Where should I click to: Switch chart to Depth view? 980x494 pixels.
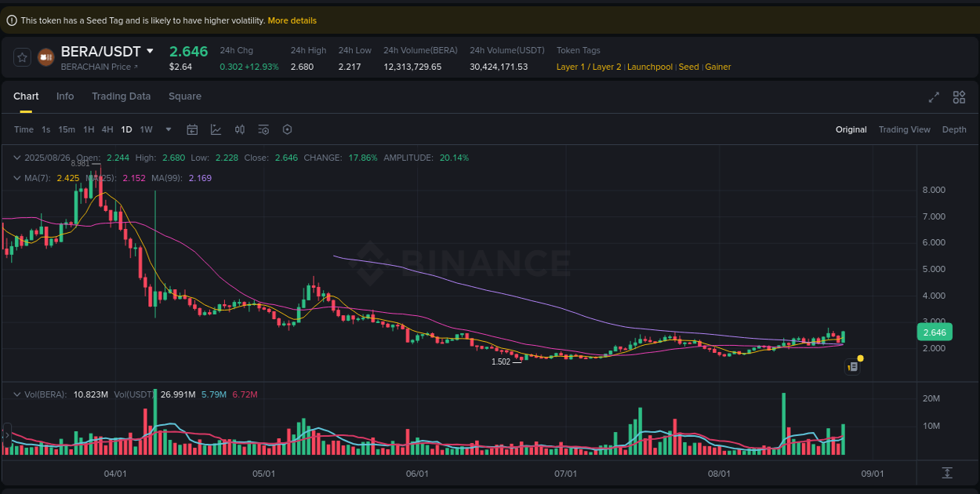tap(954, 129)
